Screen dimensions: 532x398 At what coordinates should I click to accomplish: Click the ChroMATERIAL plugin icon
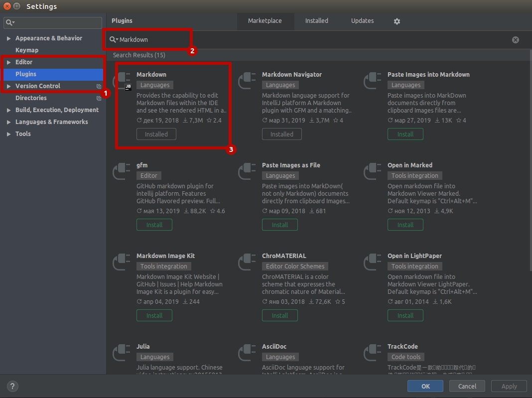(247, 263)
